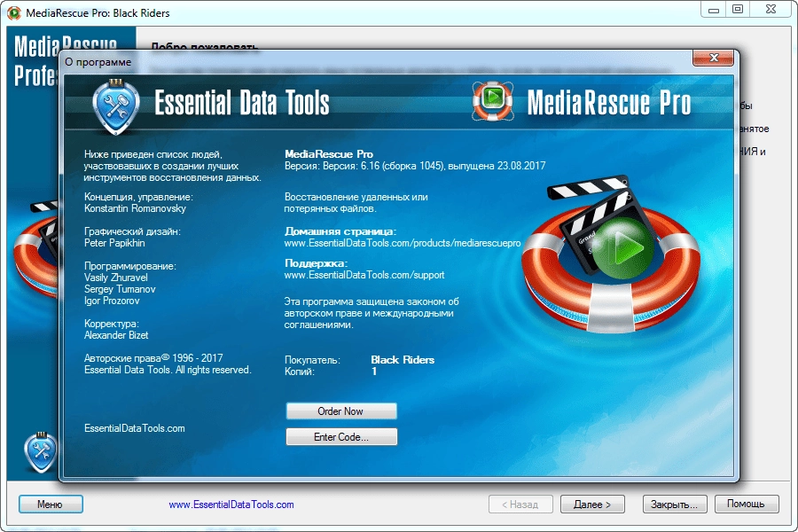Click the Igor Prozorov name
Image resolution: width=798 pixels, height=532 pixels.
coord(112,301)
